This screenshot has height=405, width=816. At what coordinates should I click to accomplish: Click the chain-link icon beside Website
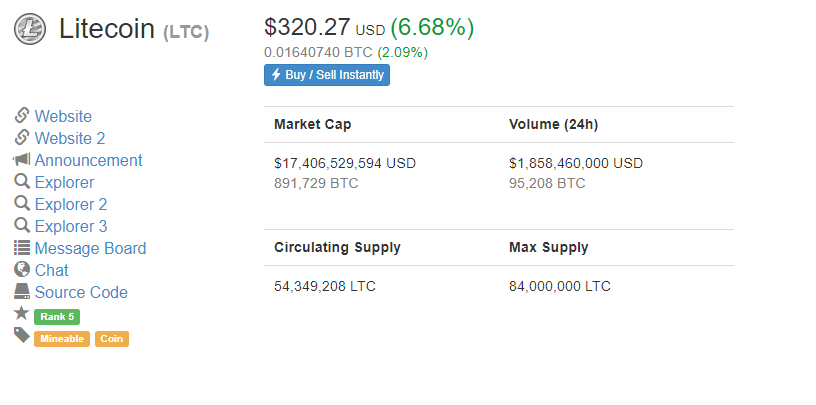(21, 116)
